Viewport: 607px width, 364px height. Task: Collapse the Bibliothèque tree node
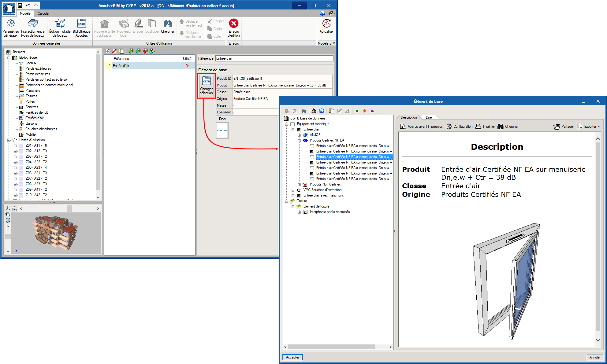point(9,58)
